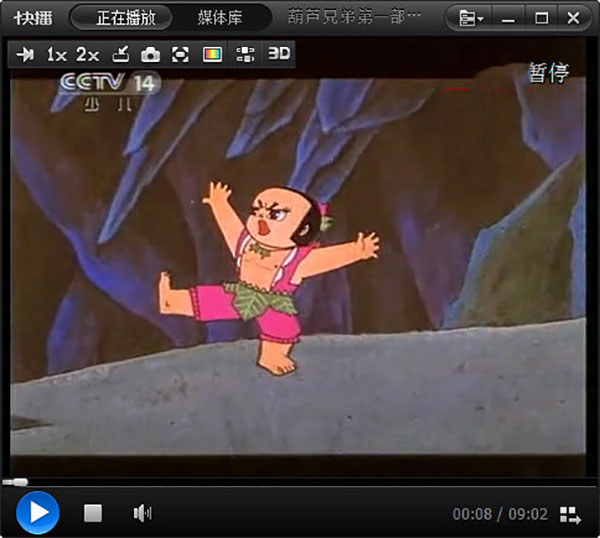Set video size to 2x
Screen dimensions: 600x538
pos(88,55)
